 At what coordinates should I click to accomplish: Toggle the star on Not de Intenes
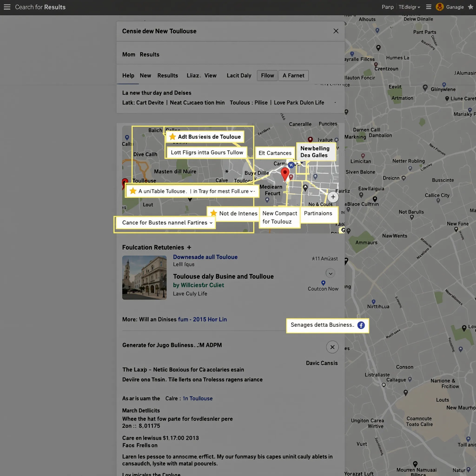coord(213,213)
